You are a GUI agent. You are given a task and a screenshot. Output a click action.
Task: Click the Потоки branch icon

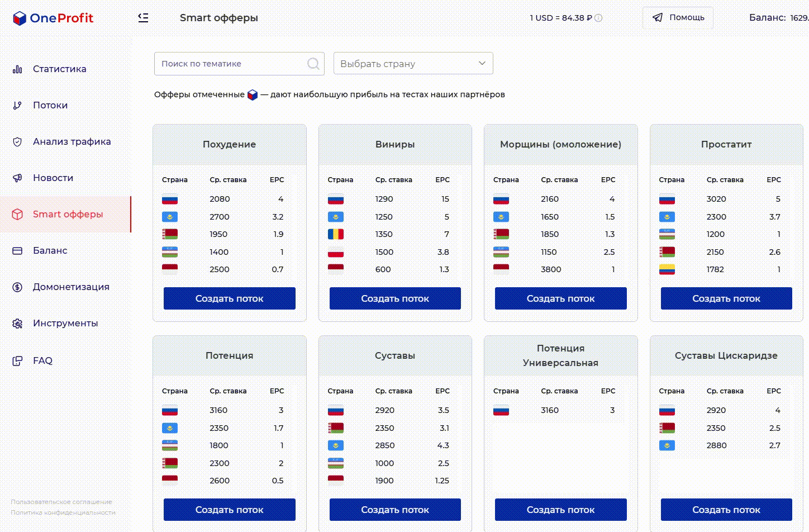(x=17, y=106)
